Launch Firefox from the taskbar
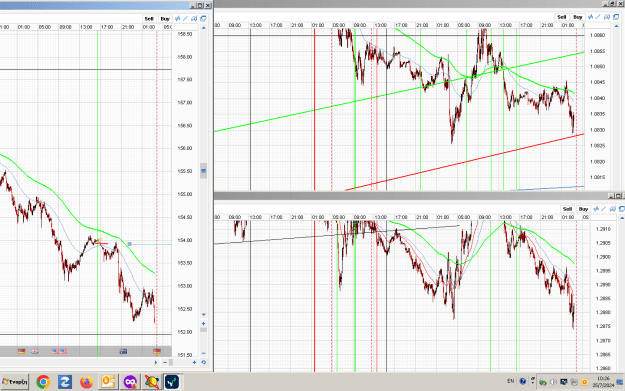 (86, 382)
